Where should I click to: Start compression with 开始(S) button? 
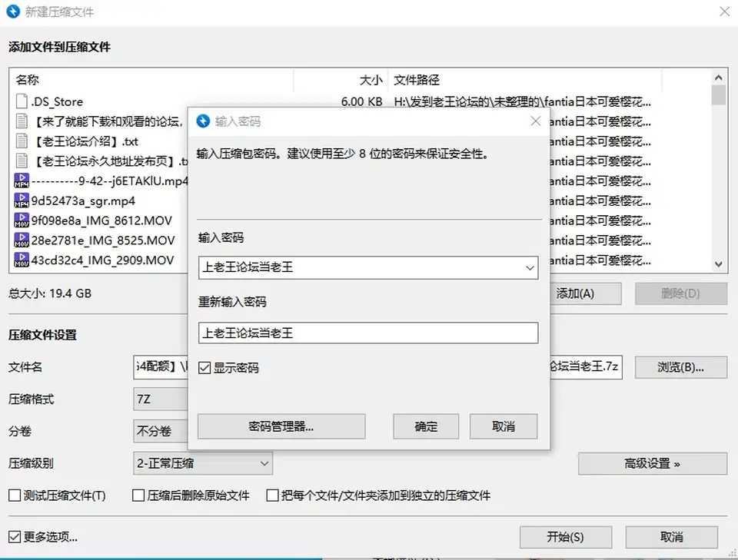coord(566,537)
